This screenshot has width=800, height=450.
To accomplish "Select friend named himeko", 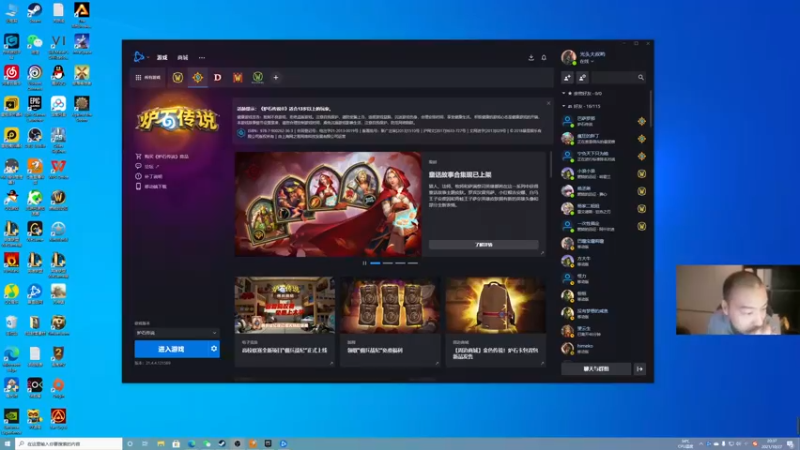I will click(604, 348).
